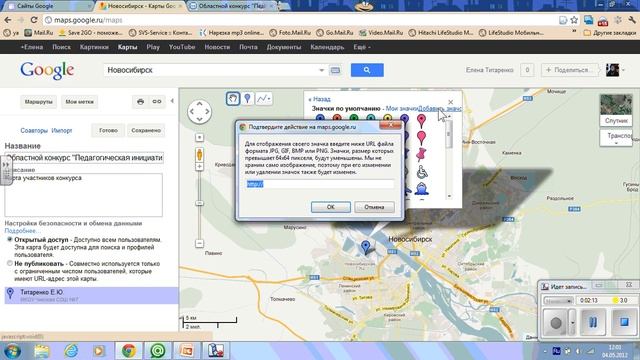Click the Мои значки link

402,109
